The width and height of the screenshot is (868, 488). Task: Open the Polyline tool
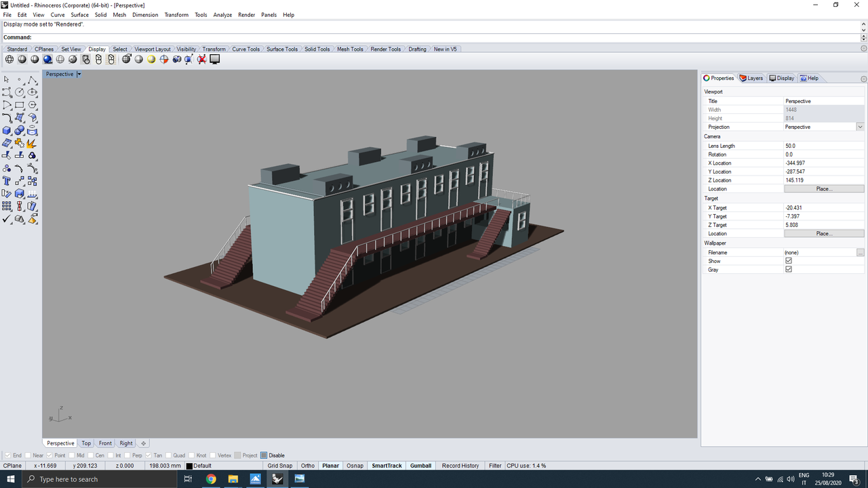[x=32, y=79]
